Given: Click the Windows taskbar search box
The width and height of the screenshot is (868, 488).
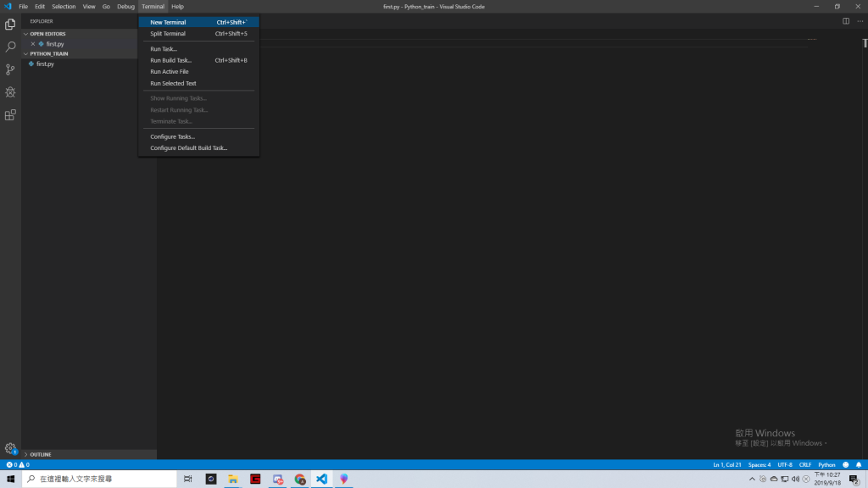Looking at the screenshot, I should (99, 480).
